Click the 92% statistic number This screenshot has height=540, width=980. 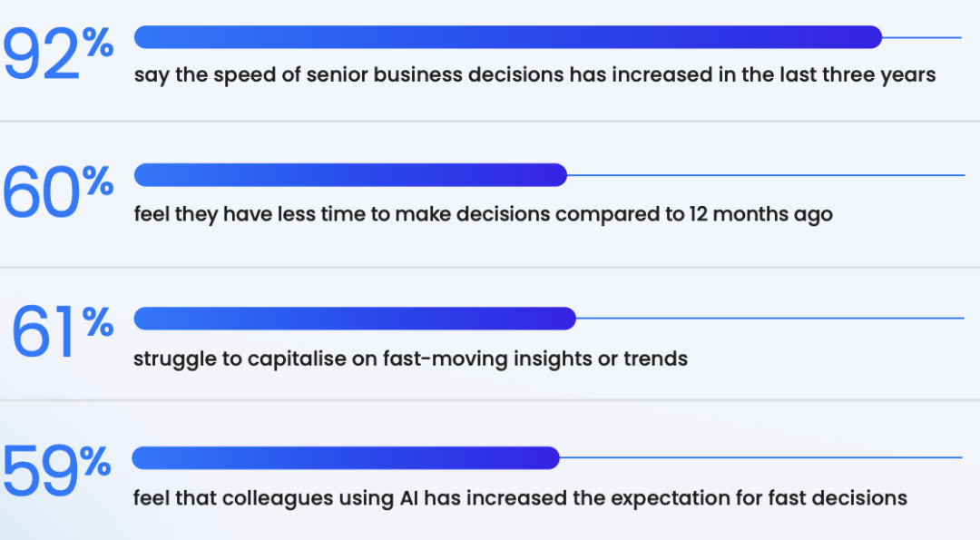click(57, 55)
